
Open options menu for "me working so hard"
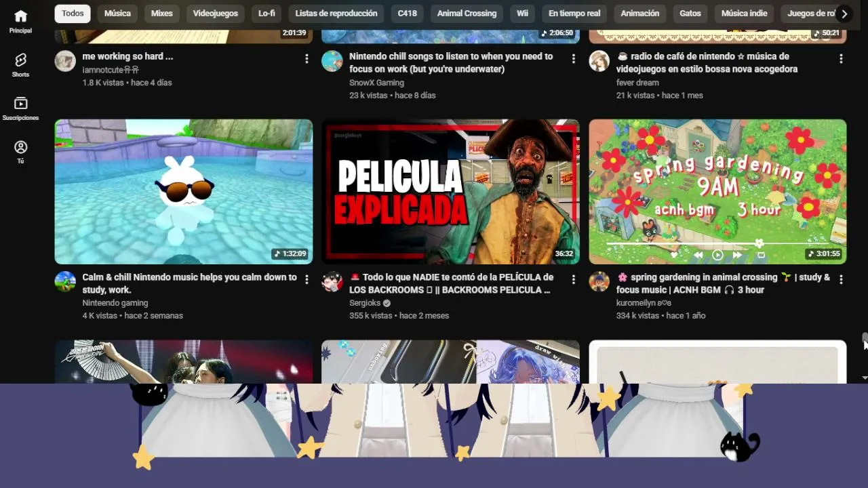tap(307, 59)
